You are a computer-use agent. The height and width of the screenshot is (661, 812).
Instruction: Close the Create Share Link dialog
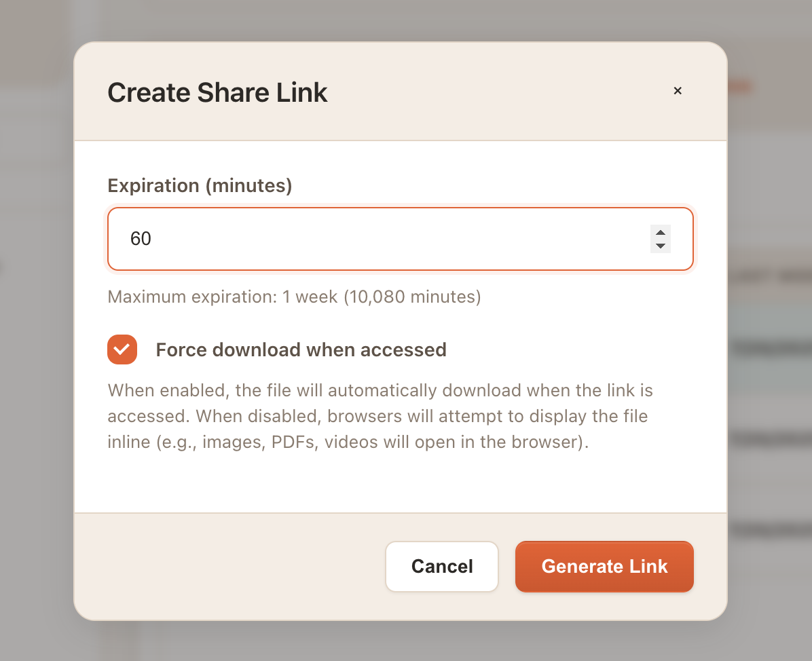677,91
